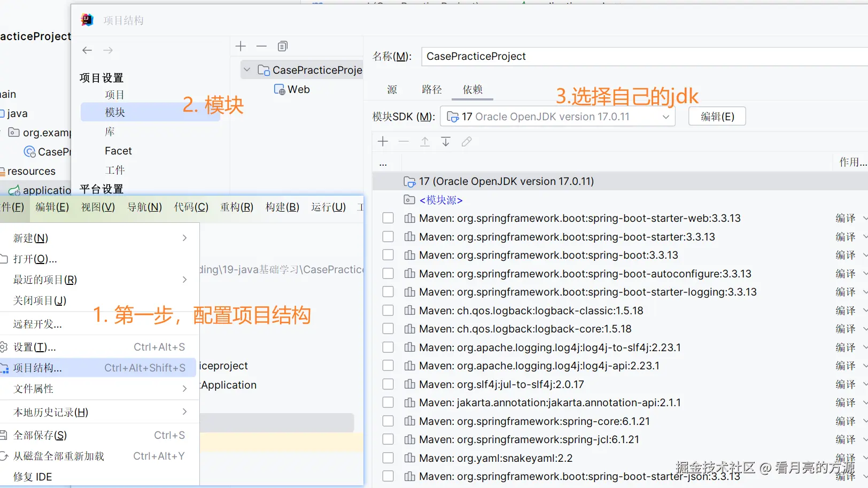The image size is (868, 488).
Task: Click the reload from disk icon
Action: tap(4, 456)
